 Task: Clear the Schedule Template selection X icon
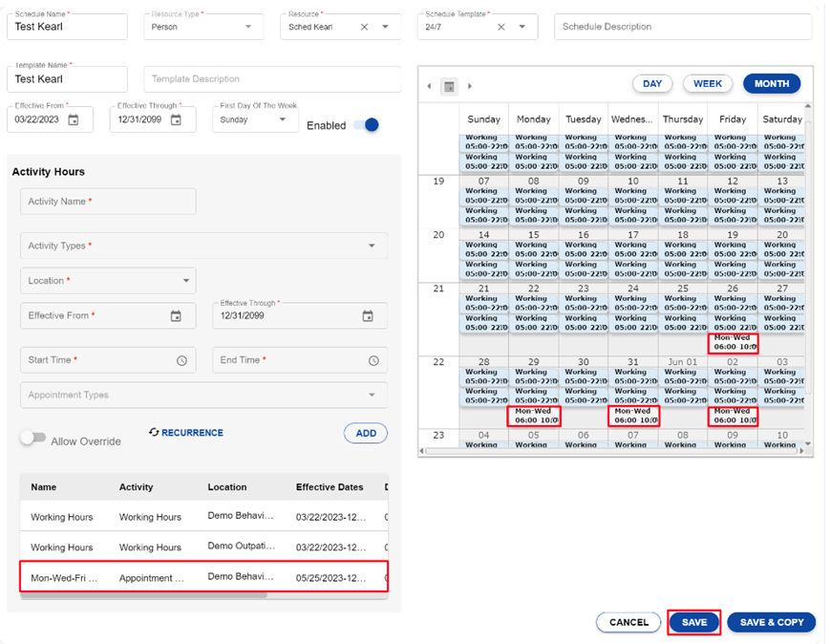tap(500, 28)
